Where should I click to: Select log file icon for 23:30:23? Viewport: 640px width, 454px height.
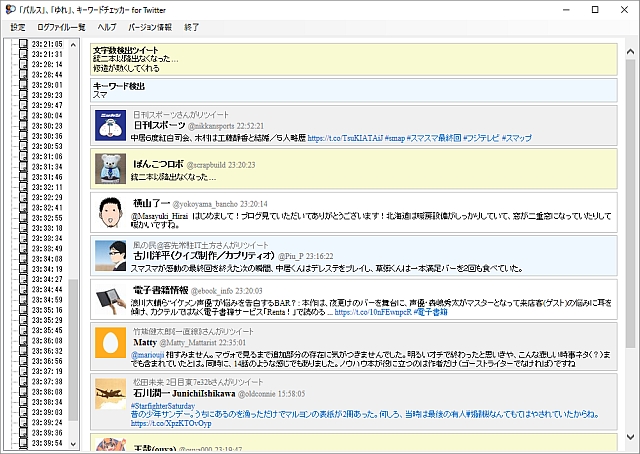tap(23, 125)
